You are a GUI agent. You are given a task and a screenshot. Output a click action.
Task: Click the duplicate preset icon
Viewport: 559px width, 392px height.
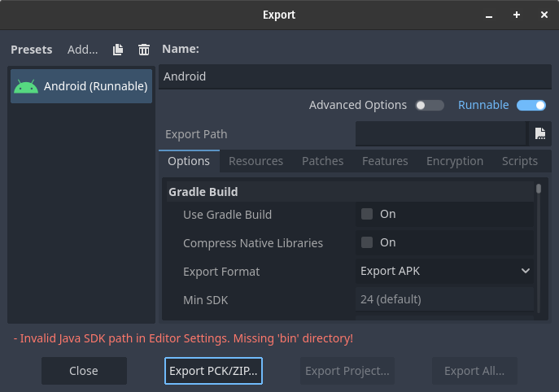(118, 50)
